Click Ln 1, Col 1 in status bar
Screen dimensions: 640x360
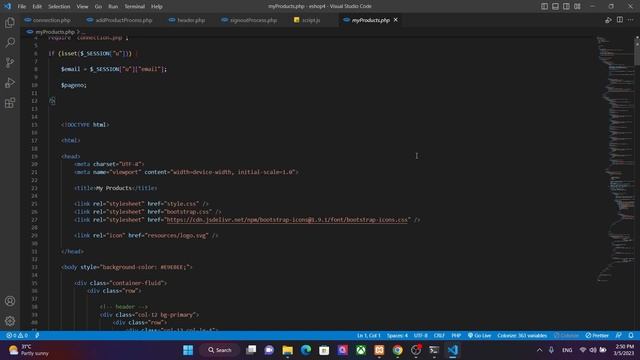click(x=369, y=336)
